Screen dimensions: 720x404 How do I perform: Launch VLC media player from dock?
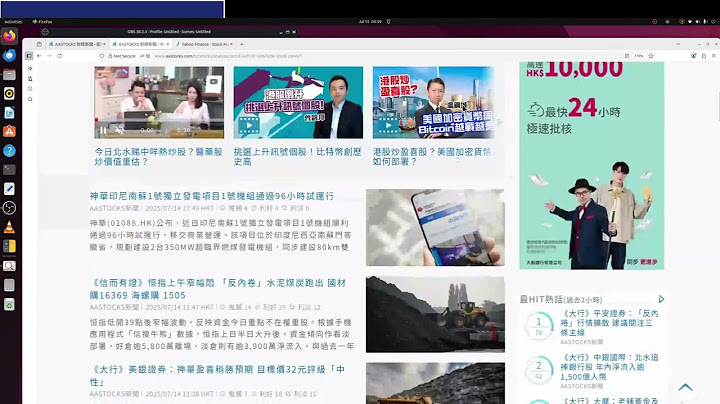tap(9, 227)
